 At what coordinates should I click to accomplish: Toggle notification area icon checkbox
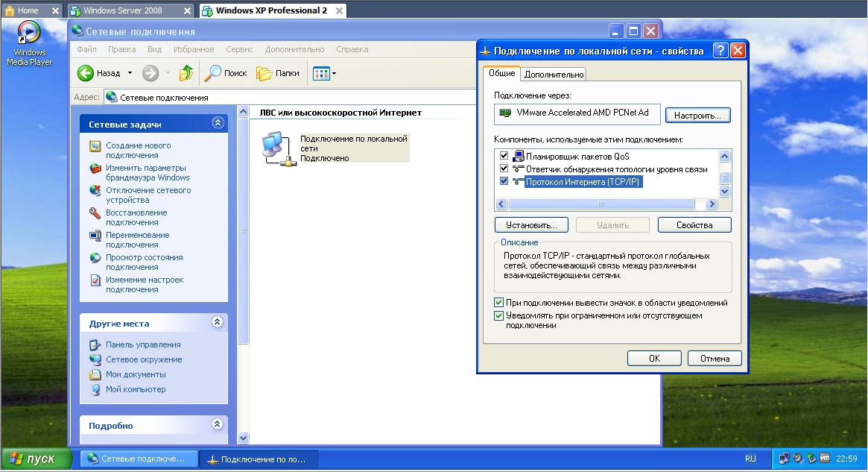click(x=498, y=303)
